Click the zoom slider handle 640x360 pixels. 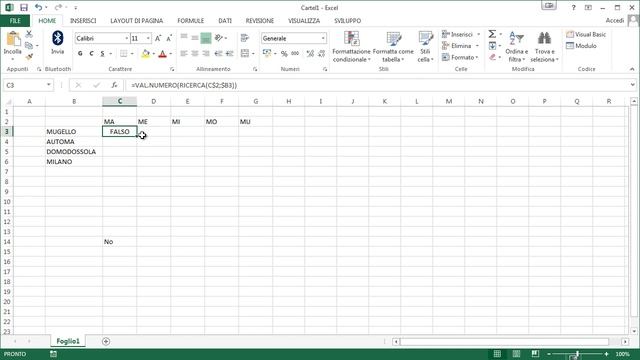(578, 354)
